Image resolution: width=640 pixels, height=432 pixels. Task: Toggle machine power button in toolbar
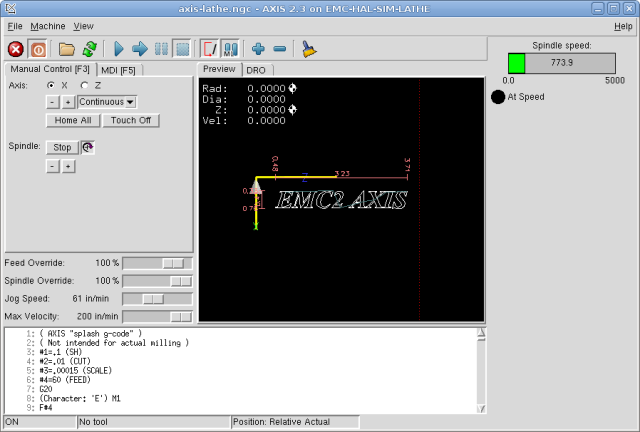click(x=38, y=48)
